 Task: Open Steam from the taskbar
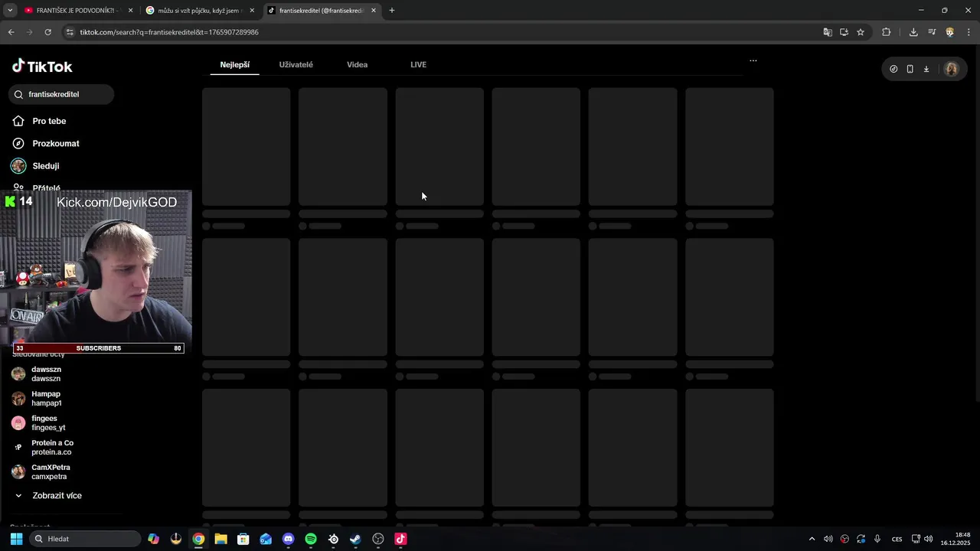[x=355, y=539]
